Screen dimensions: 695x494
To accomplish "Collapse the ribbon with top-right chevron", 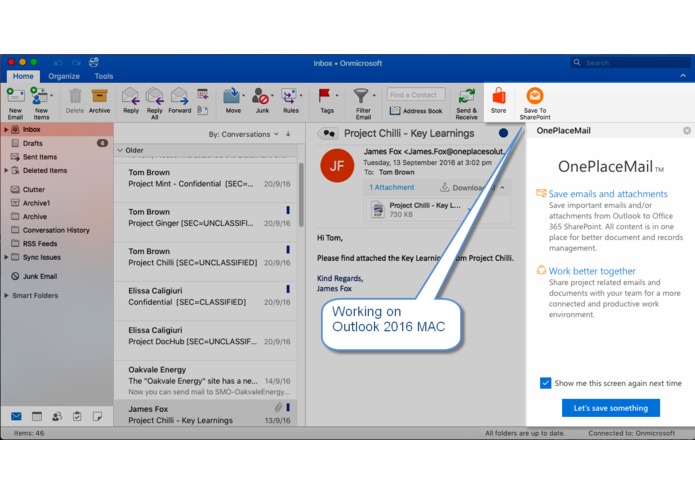I will click(x=683, y=76).
